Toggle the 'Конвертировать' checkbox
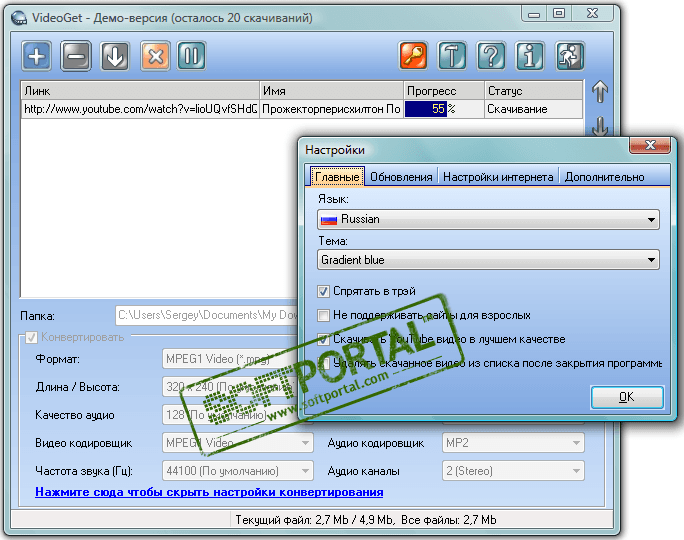The width and height of the screenshot is (684, 540). point(31,337)
